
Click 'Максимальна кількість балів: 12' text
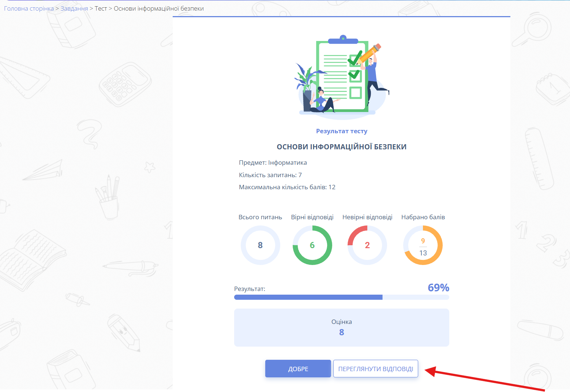(287, 187)
